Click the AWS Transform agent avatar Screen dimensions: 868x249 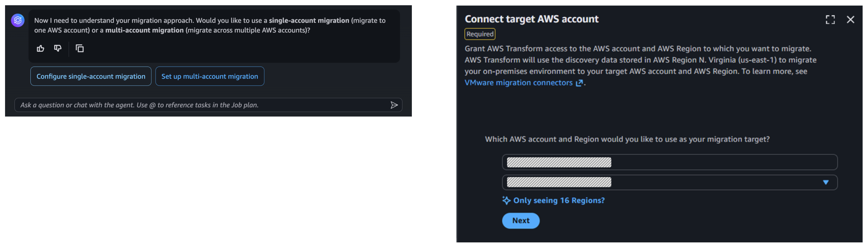(x=18, y=21)
